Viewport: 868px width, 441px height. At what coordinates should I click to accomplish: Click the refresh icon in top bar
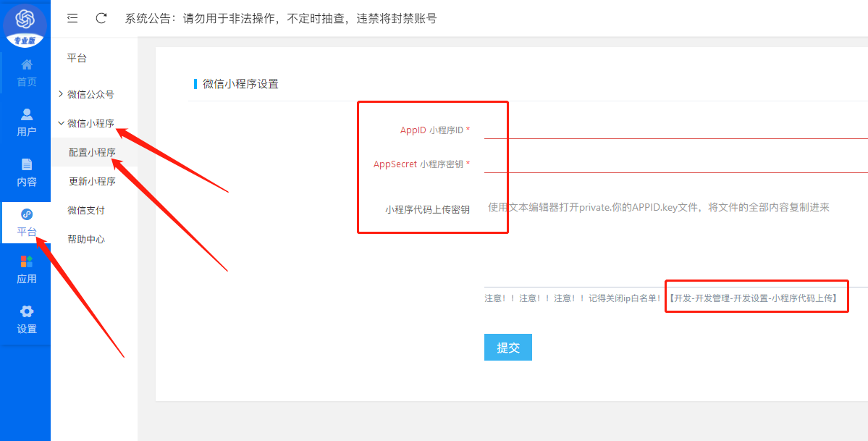pos(101,18)
